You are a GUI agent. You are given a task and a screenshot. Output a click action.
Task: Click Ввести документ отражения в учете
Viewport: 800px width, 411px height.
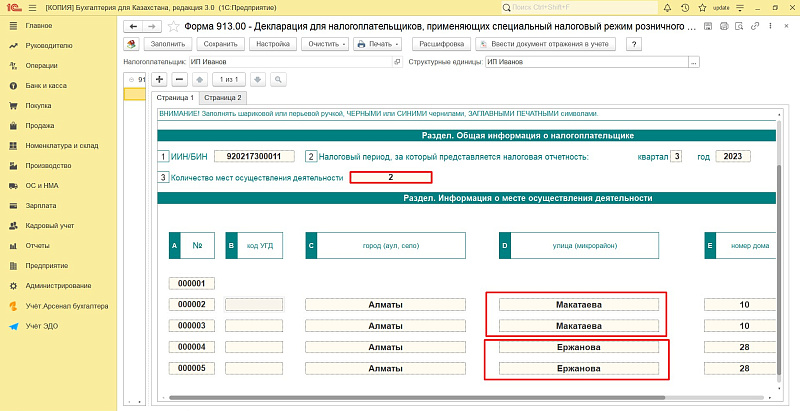click(544, 44)
